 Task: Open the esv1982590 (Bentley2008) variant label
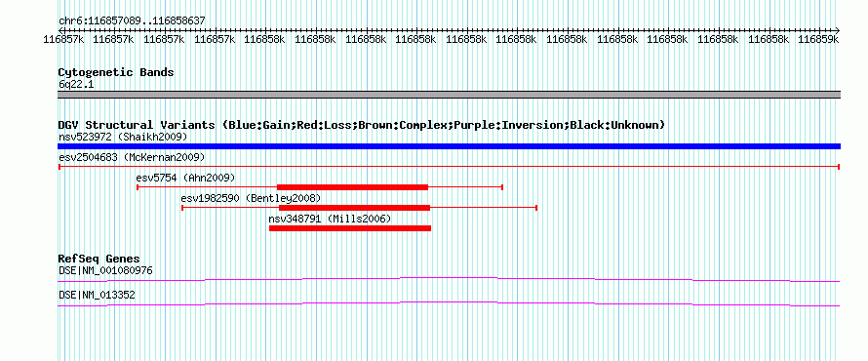click(x=251, y=198)
